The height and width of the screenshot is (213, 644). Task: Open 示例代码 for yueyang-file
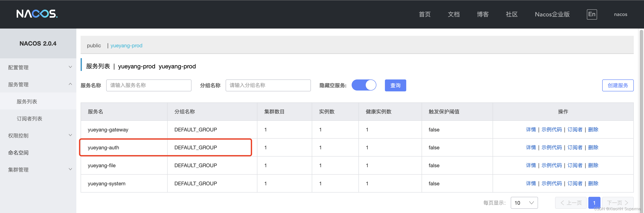coord(551,165)
